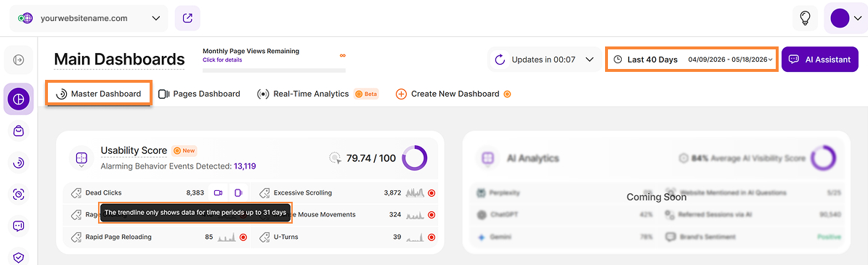Click the lightbulb tips icon
Viewport: 868px width, 265px height.
coord(805,18)
